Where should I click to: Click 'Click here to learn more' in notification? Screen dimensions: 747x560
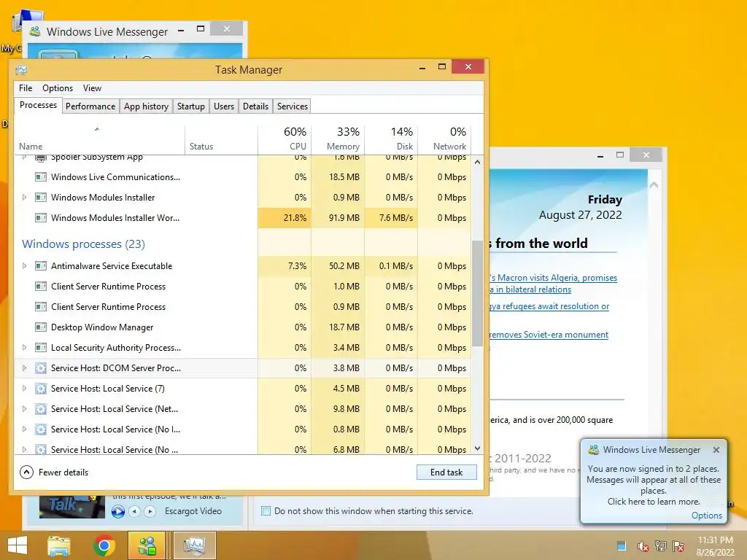(x=653, y=502)
